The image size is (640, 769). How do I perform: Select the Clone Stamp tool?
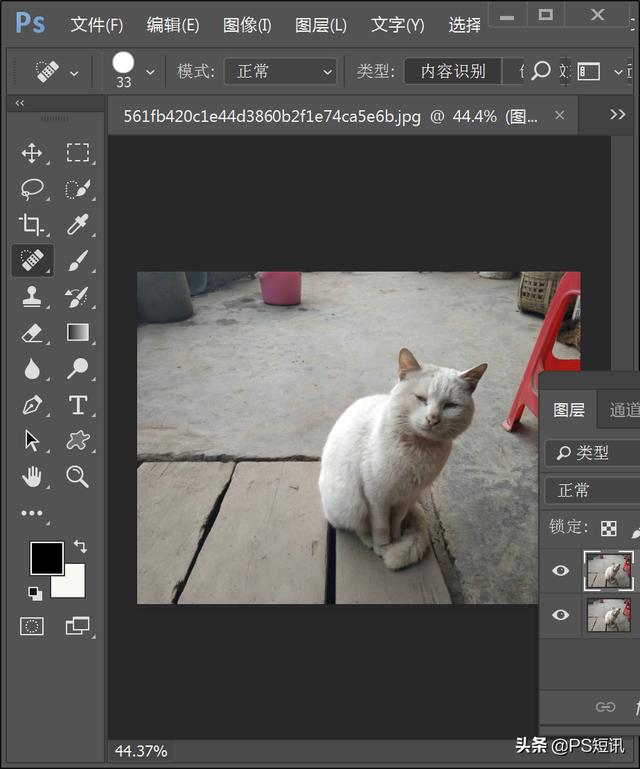(32, 296)
